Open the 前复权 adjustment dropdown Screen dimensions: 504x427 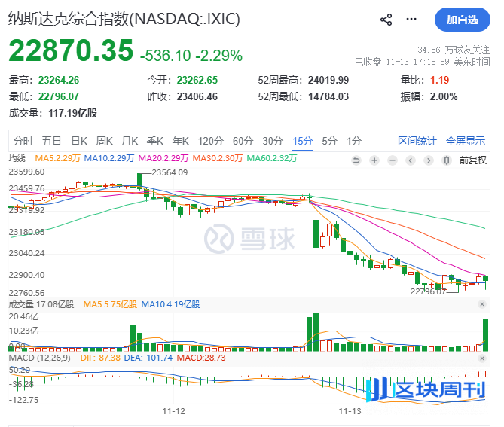(473, 160)
